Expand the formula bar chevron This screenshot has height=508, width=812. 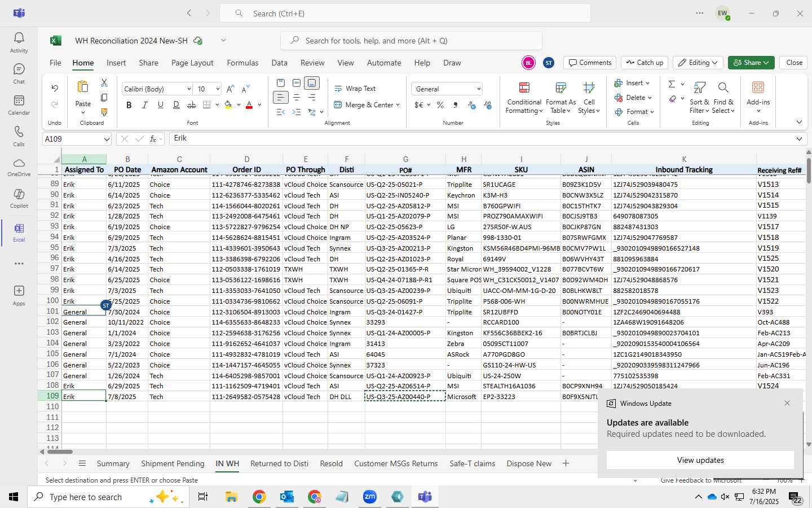tap(799, 139)
